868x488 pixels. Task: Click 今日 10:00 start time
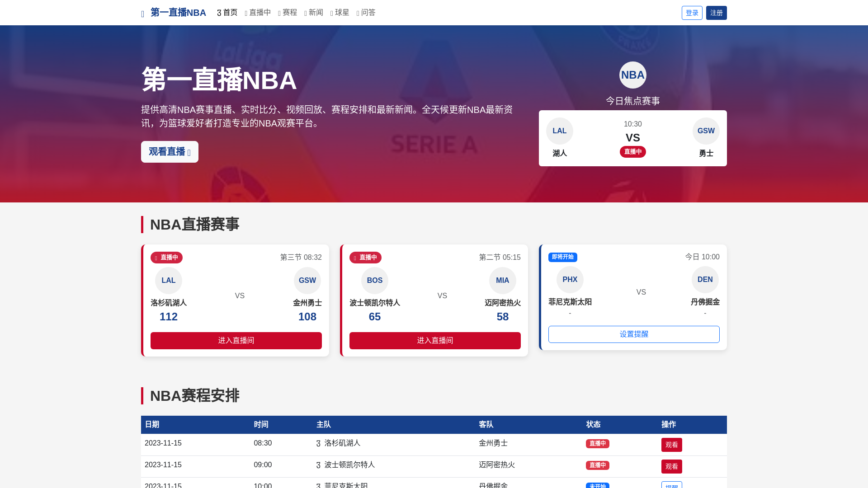click(x=702, y=257)
